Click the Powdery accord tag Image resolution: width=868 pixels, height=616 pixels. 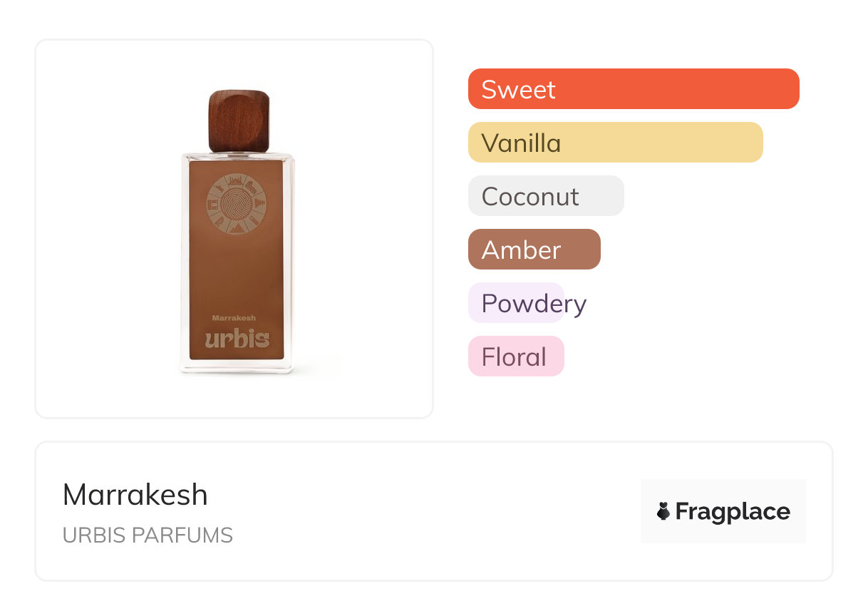point(516,303)
